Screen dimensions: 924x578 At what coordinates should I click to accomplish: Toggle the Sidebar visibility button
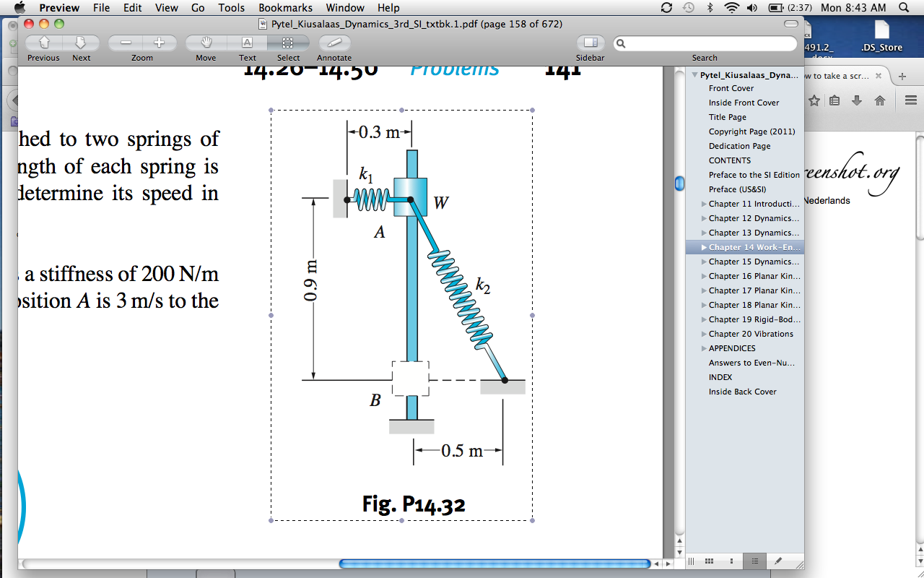coord(590,43)
